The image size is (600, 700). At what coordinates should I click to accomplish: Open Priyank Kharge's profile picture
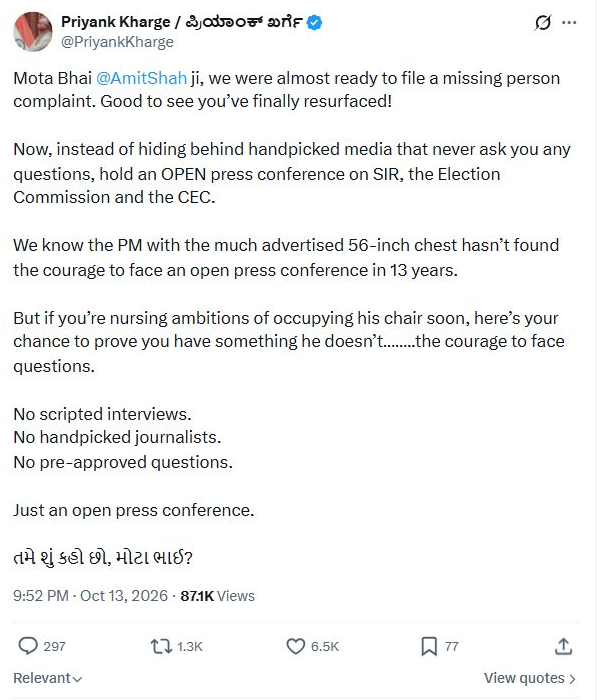coord(33,32)
